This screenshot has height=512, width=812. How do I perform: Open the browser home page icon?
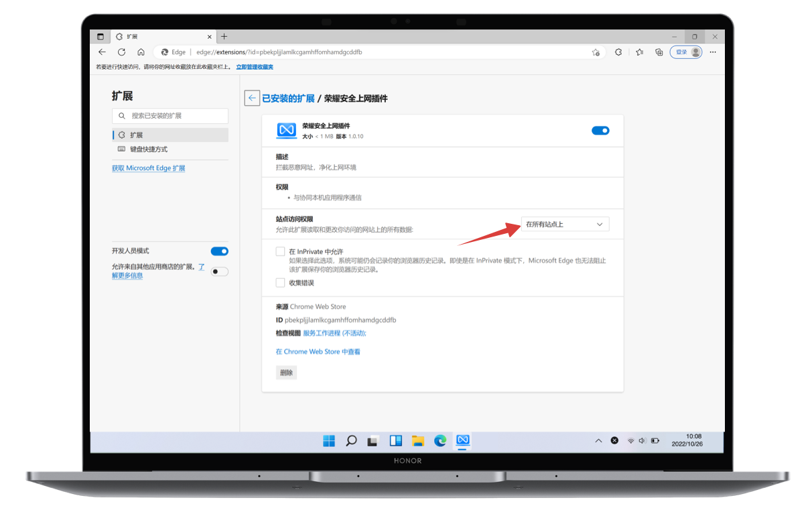[141, 52]
